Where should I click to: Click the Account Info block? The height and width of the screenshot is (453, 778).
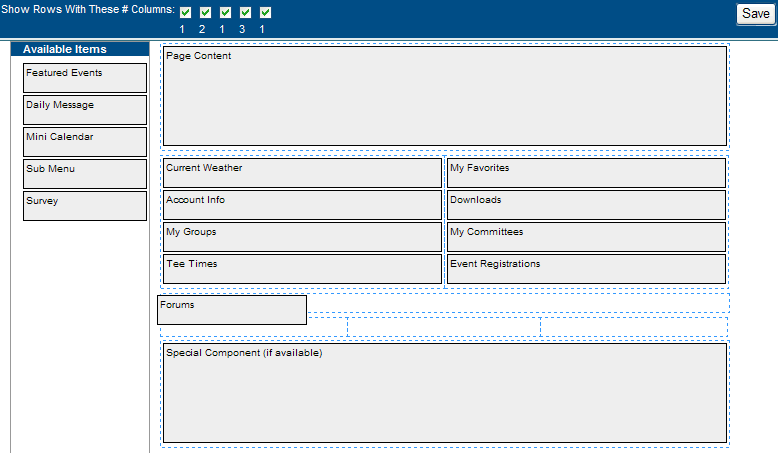tap(302, 205)
